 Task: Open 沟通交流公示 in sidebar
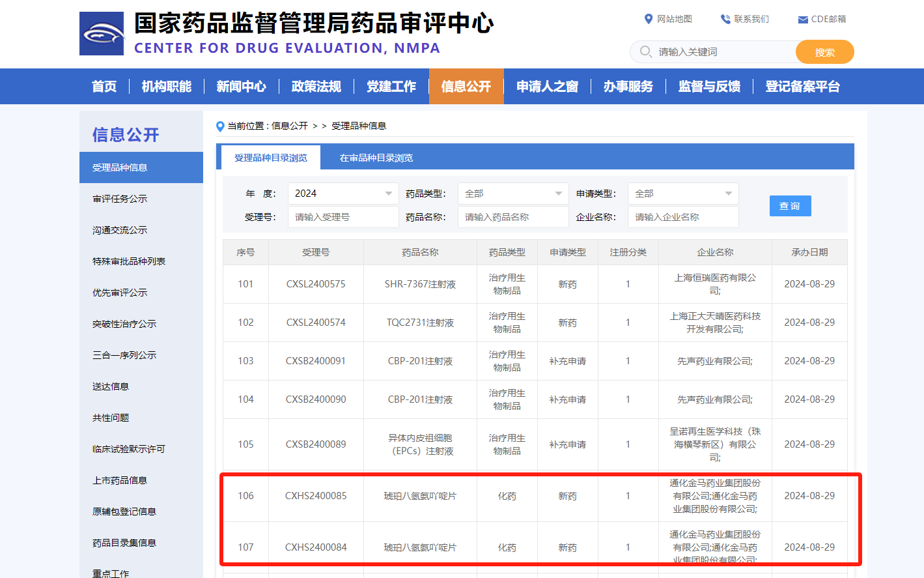point(141,230)
